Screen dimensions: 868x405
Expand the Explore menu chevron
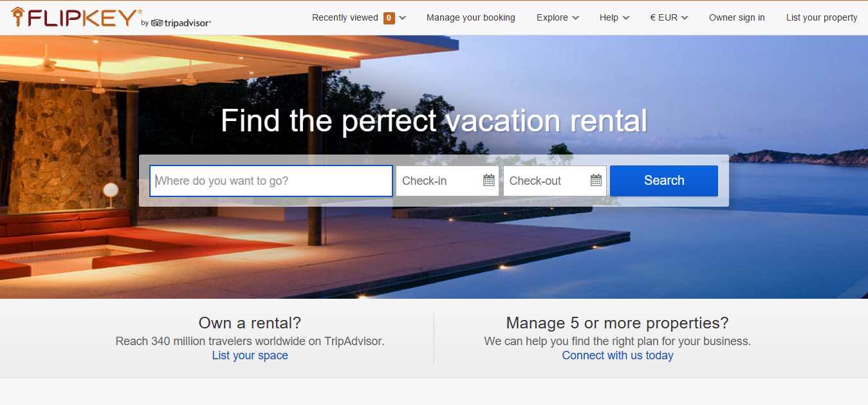pyautogui.click(x=575, y=18)
